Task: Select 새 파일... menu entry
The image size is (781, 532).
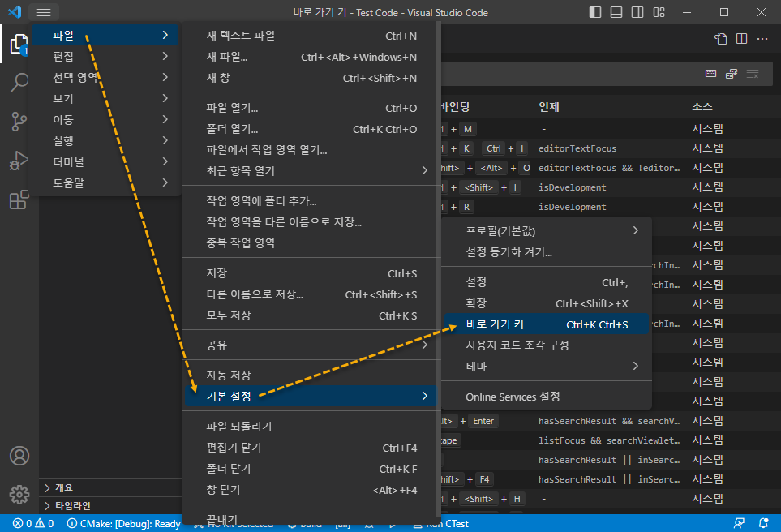Action: tap(311, 57)
